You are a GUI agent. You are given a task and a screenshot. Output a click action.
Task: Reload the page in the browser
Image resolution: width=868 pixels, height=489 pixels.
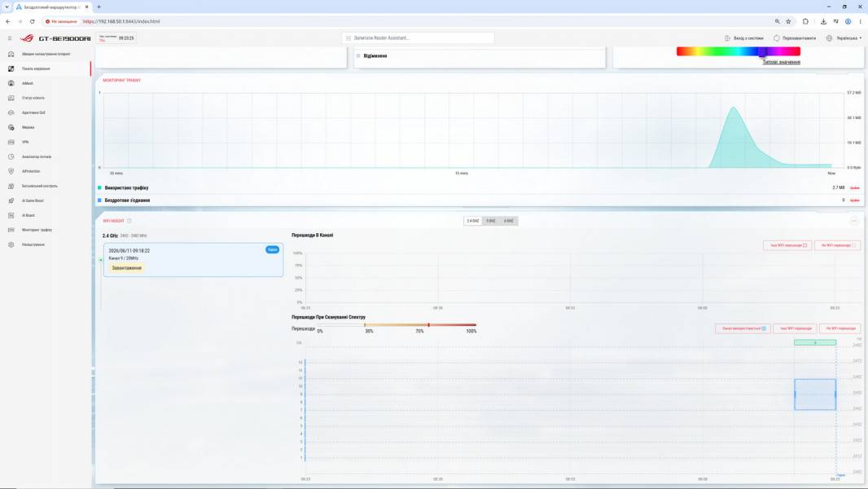click(32, 22)
